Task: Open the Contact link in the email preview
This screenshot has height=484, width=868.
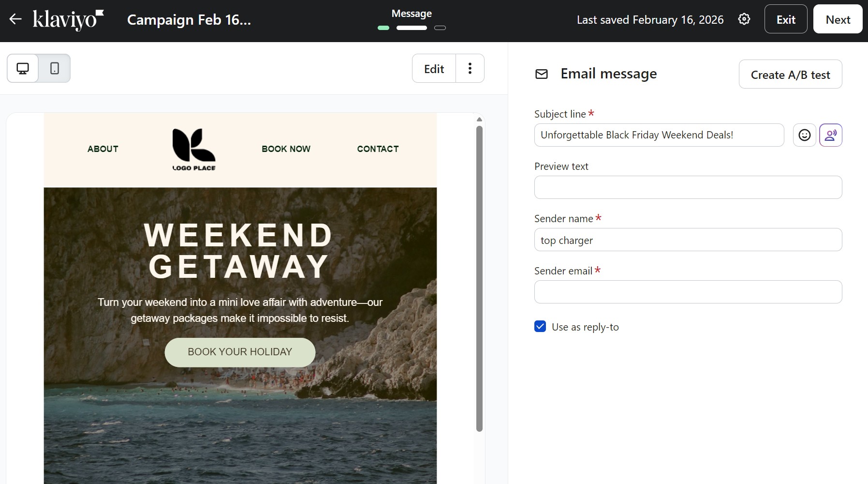Action: point(378,149)
